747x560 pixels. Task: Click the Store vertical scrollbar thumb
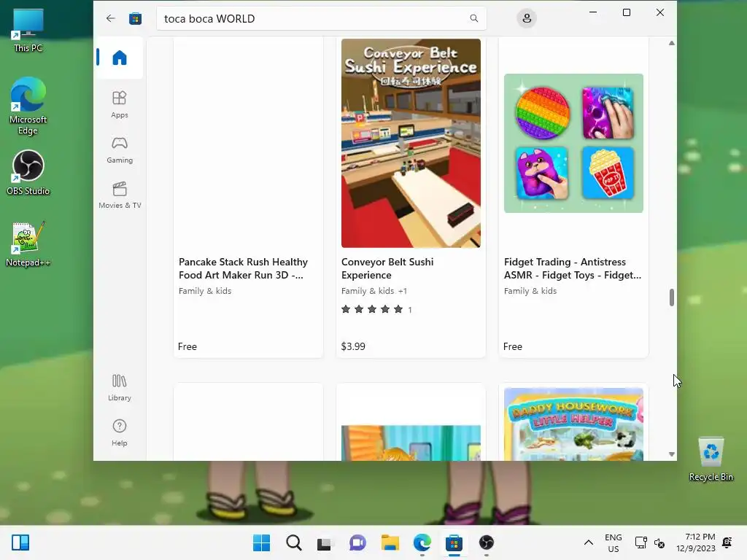[672, 297]
